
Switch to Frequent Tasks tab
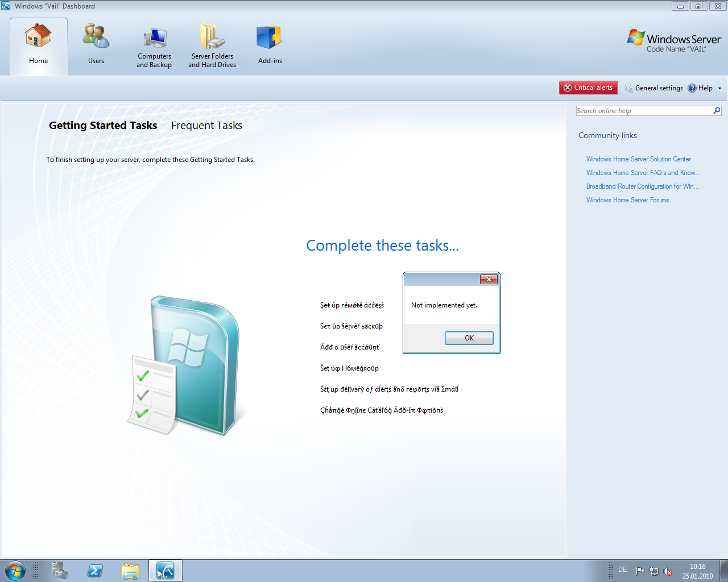click(x=206, y=126)
